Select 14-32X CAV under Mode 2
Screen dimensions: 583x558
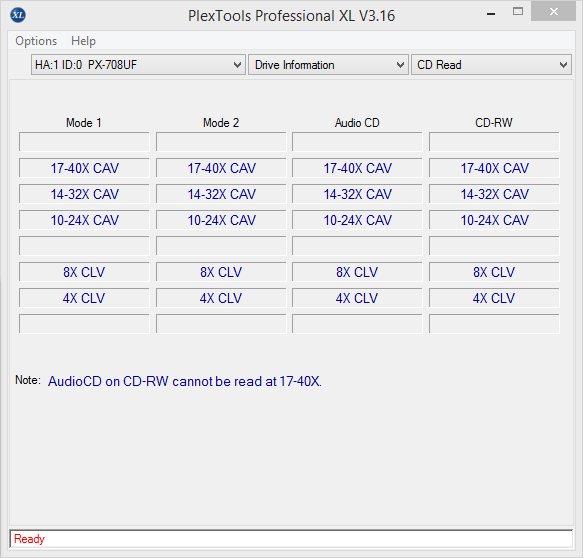point(221,194)
